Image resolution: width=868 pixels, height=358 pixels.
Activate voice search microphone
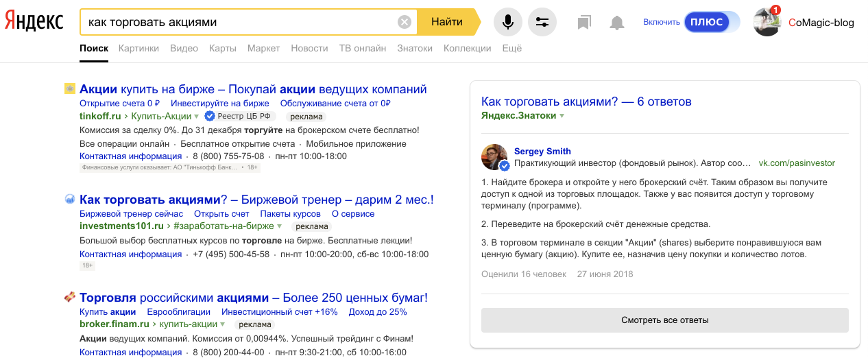507,22
